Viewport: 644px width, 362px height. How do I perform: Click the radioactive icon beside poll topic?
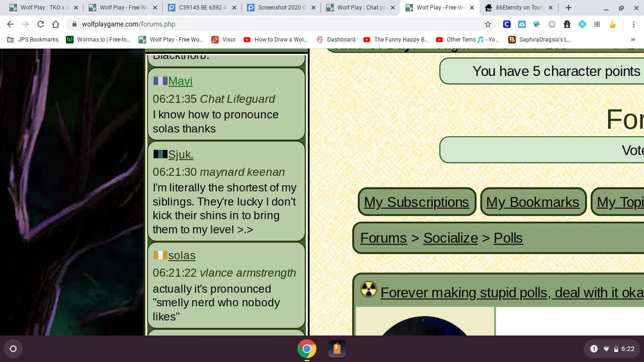(x=369, y=289)
